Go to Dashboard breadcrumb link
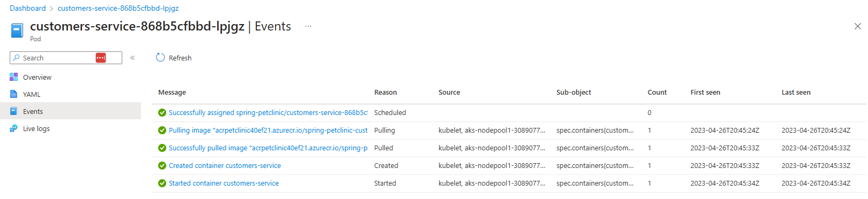 [x=28, y=8]
